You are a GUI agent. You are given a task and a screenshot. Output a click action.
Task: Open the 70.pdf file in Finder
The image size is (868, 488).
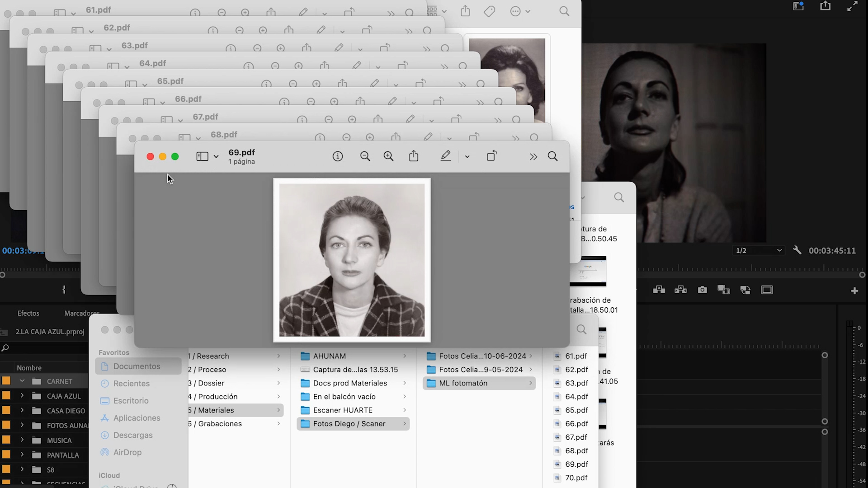pos(576,478)
